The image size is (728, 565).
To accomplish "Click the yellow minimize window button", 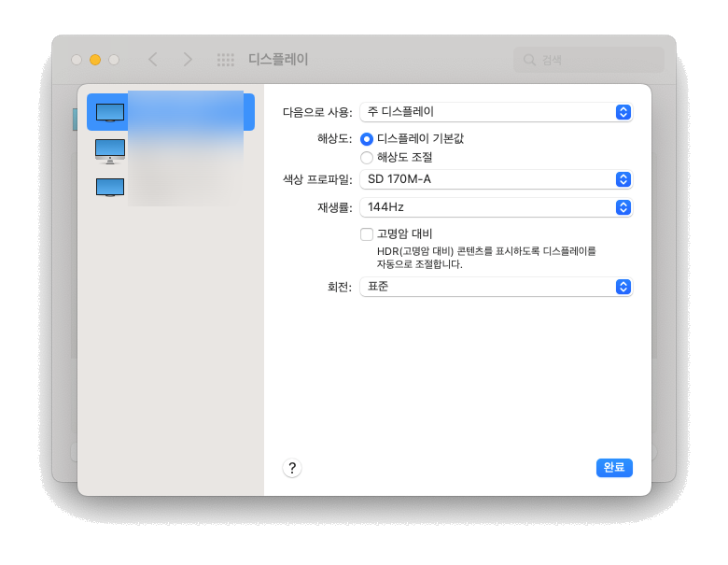I will 95,60.
